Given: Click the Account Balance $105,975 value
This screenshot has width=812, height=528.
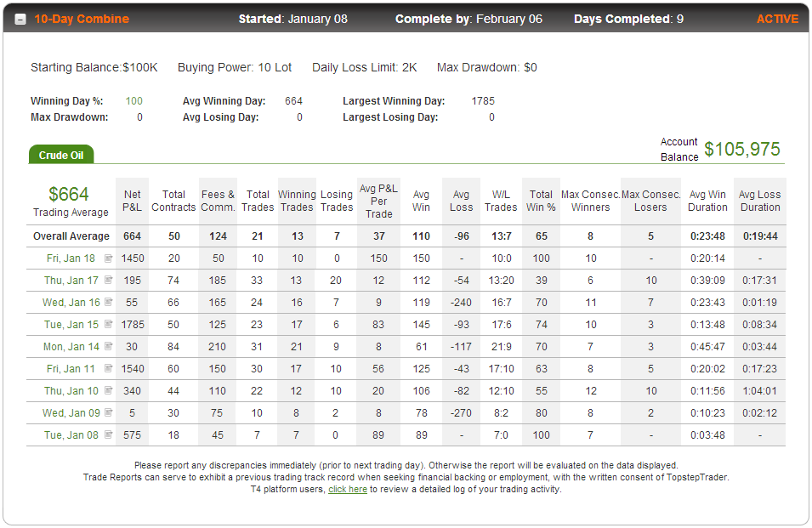Looking at the screenshot, I should tap(741, 149).
